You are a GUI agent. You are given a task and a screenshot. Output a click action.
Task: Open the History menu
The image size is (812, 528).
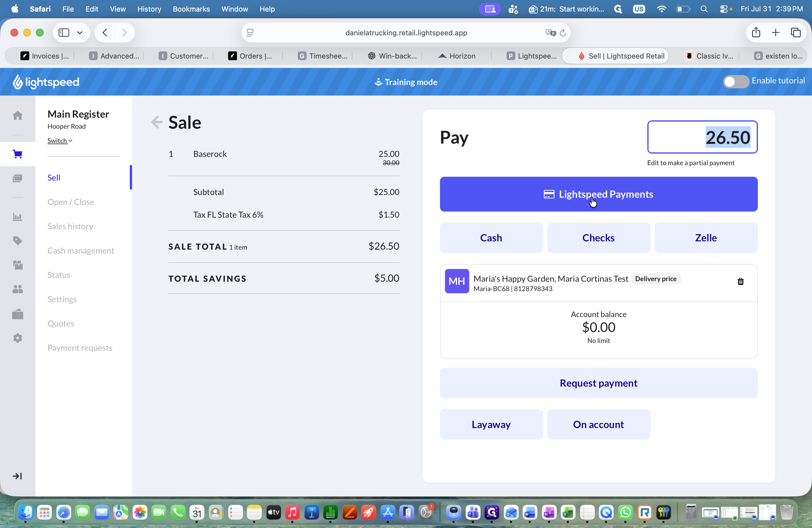click(149, 9)
